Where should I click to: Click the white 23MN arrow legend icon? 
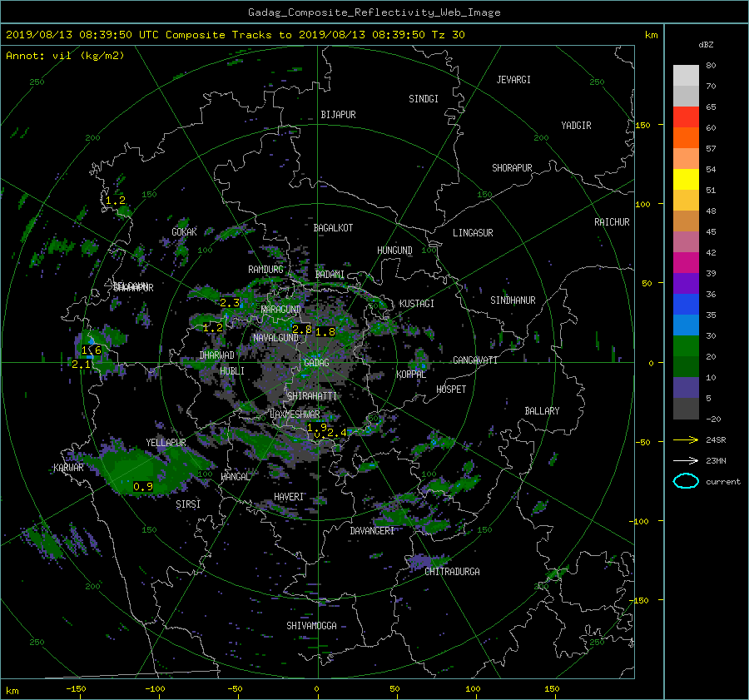tap(686, 460)
